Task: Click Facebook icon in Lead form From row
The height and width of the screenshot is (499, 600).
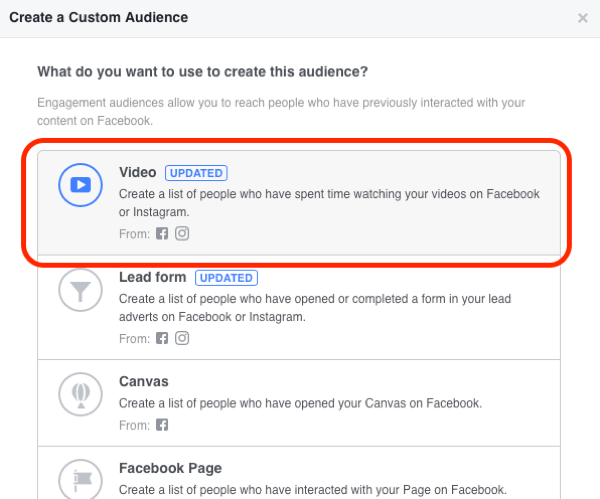Action: [x=162, y=338]
